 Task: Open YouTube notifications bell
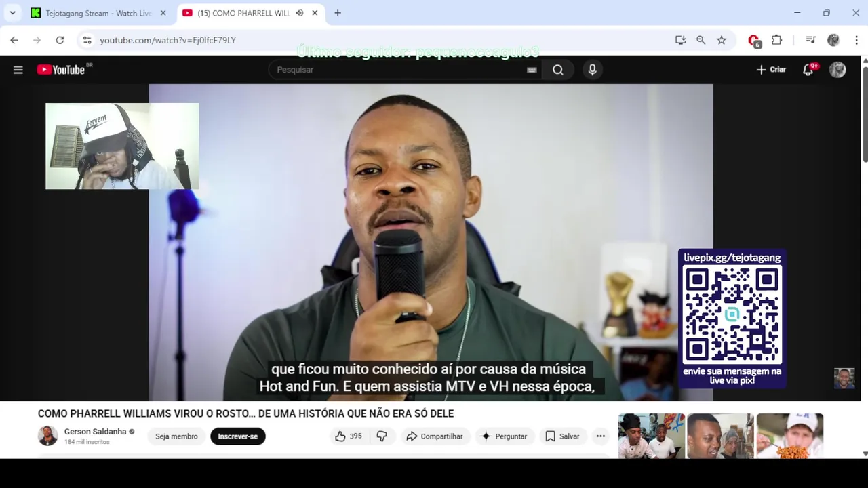(x=808, y=70)
